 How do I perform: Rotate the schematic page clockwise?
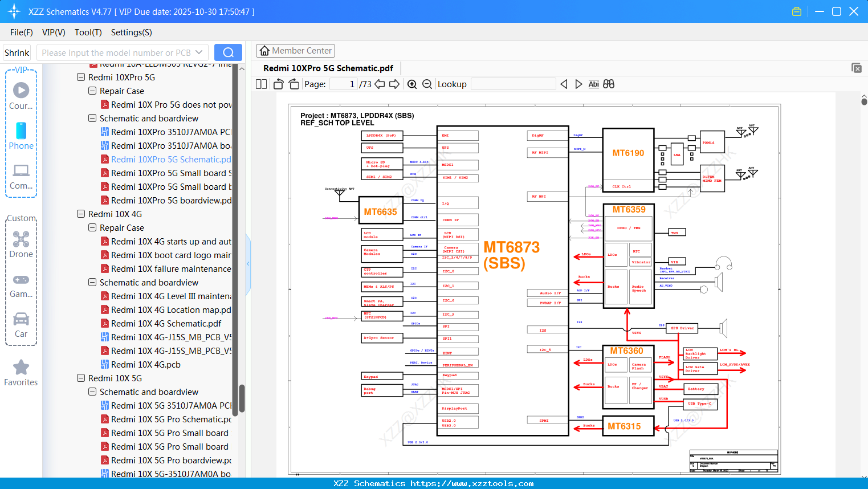294,84
